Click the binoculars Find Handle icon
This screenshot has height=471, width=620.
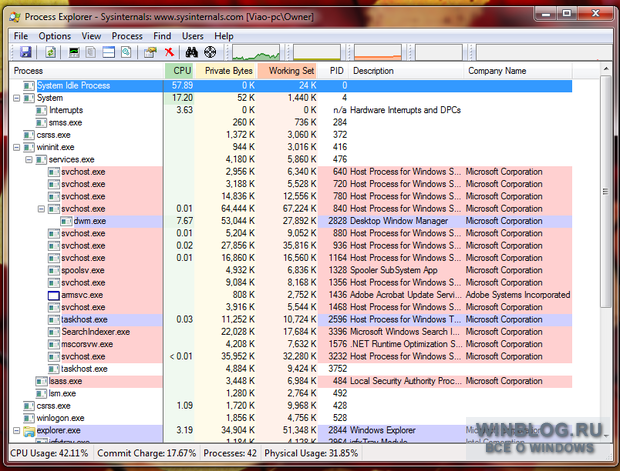click(x=192, y=52)
